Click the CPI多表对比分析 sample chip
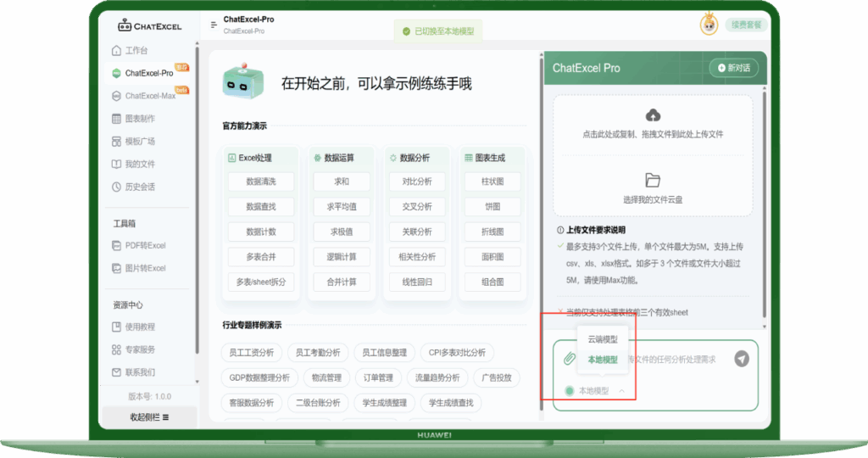This screenshot has width=868, height=458. click(x=457, y=353)
